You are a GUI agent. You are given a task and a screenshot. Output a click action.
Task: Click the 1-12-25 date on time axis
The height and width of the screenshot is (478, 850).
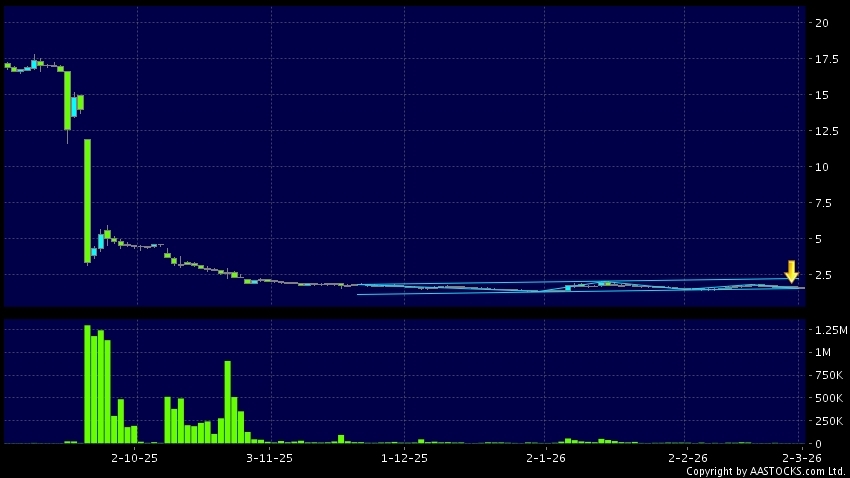[x=405, y=457]
